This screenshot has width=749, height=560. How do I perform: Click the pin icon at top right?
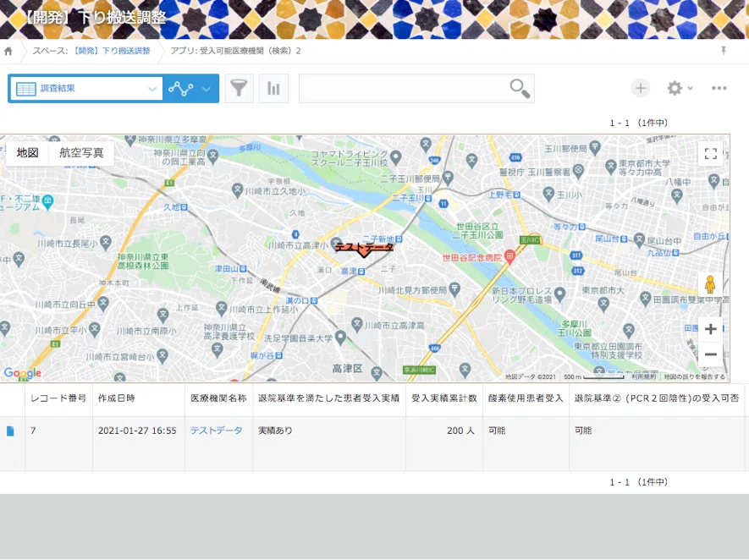point(724,51)
